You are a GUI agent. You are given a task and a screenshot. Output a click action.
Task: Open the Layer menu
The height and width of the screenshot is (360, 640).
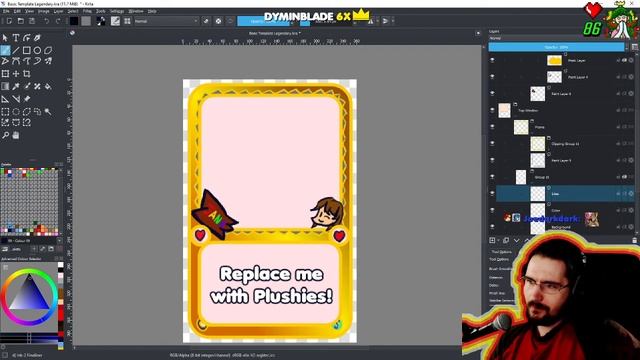pos(58,11)
